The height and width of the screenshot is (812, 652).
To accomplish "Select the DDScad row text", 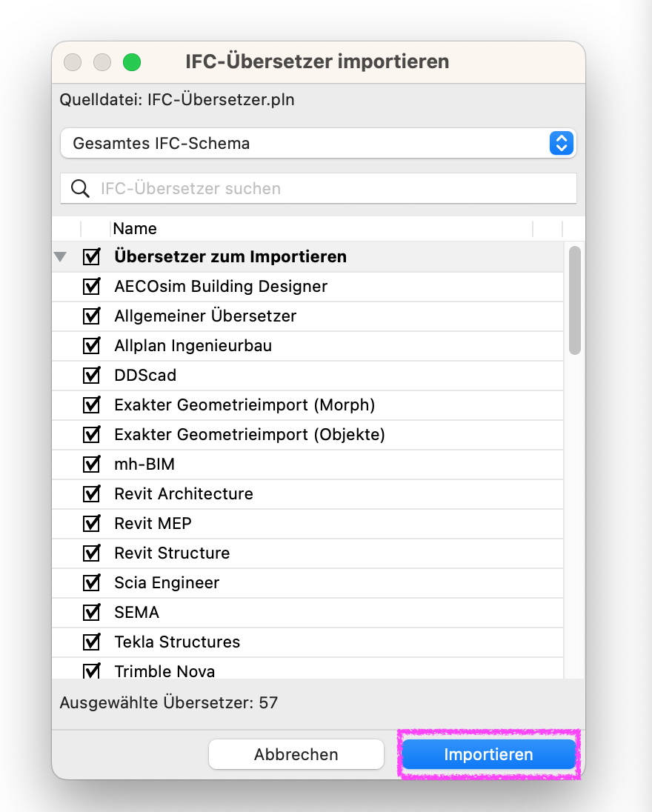I will click(x=145, y=376).
